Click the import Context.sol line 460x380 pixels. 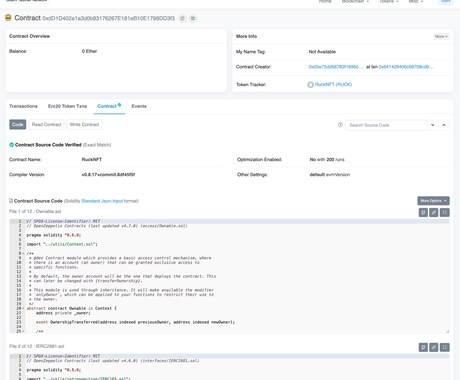(x=62, y=244)
